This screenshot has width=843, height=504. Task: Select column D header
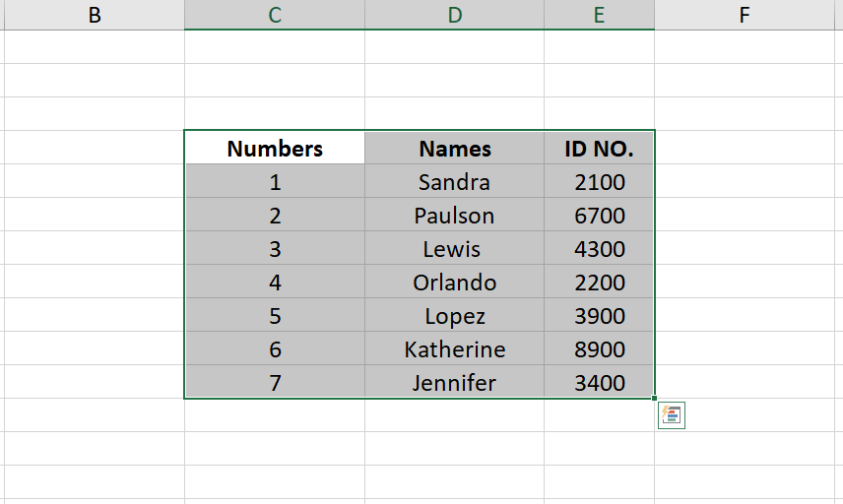454,15
